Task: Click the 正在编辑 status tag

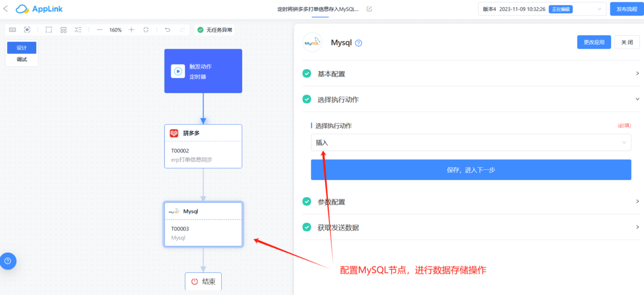Action: pyautogui.click(x=561, y=9)
